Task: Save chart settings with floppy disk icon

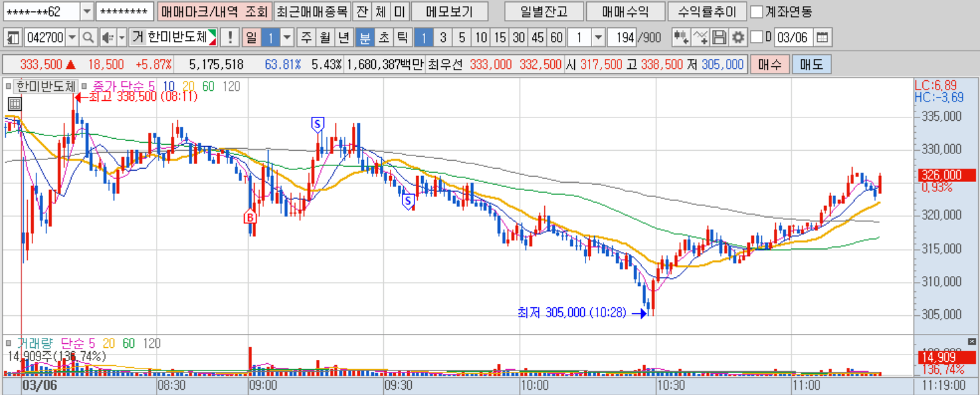Action: tap(719, 37)
